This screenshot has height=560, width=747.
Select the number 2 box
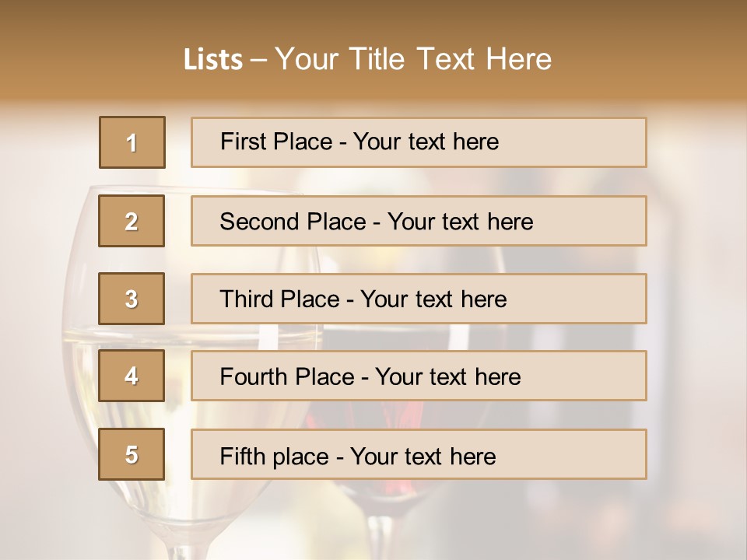132,221
